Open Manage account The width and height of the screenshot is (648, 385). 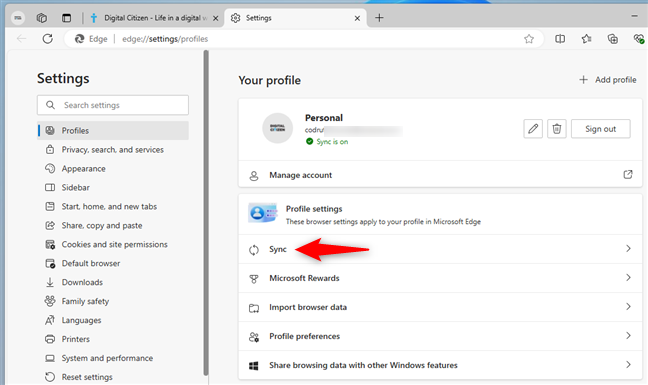[x=440, y=175]
